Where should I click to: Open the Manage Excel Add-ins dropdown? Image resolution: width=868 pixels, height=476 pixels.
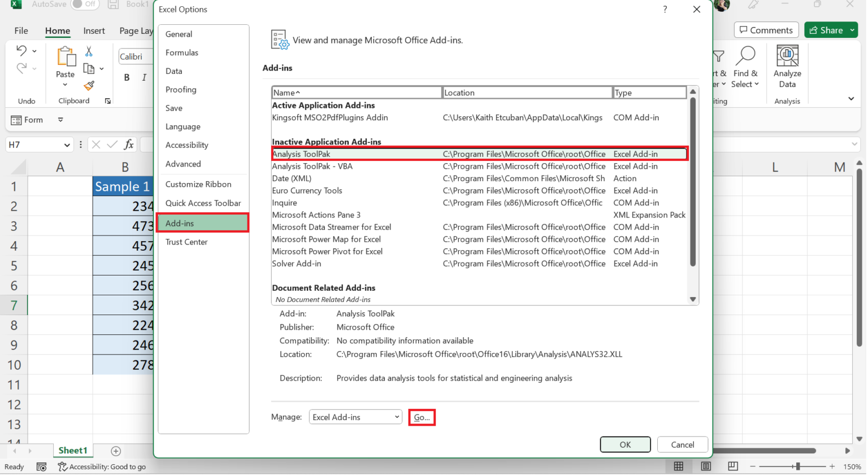click(355, 417)
